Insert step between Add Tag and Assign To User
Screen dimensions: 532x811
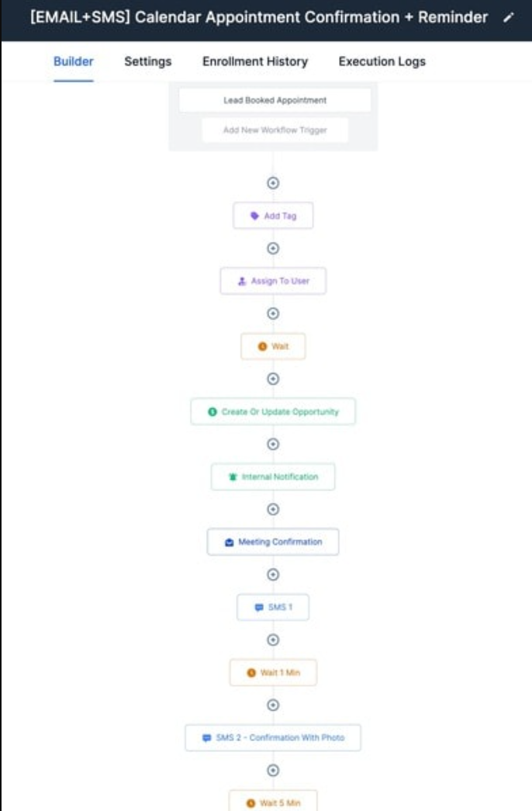(x=273, y=248)
